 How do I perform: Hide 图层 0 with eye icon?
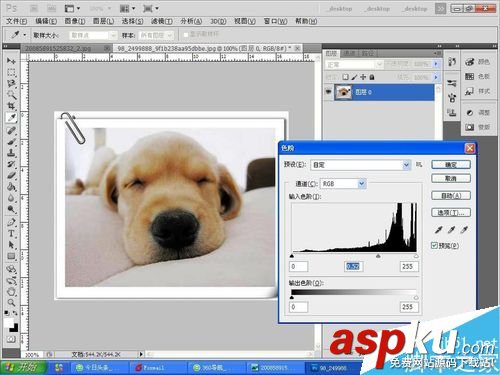tap(328, 91)
